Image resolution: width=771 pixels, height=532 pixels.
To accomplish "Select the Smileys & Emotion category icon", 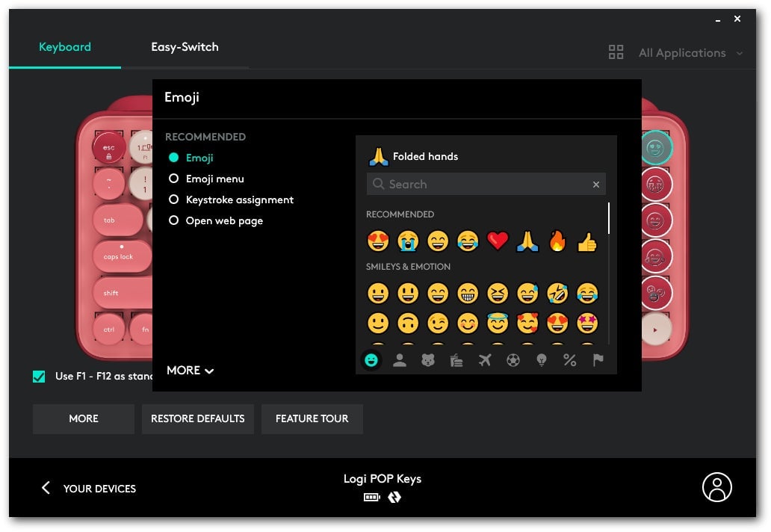I will coord(372,359).
